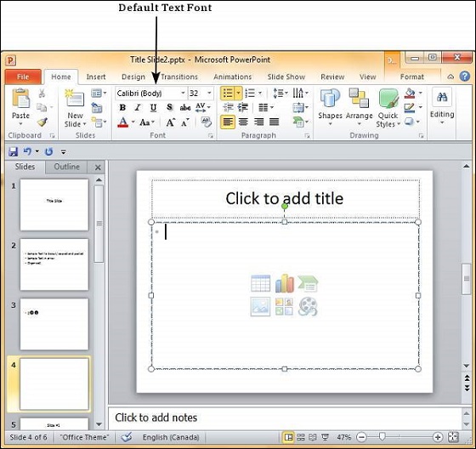Reset the slide layout icon
The image size is (476, 449).
click(x=97, y=107)
